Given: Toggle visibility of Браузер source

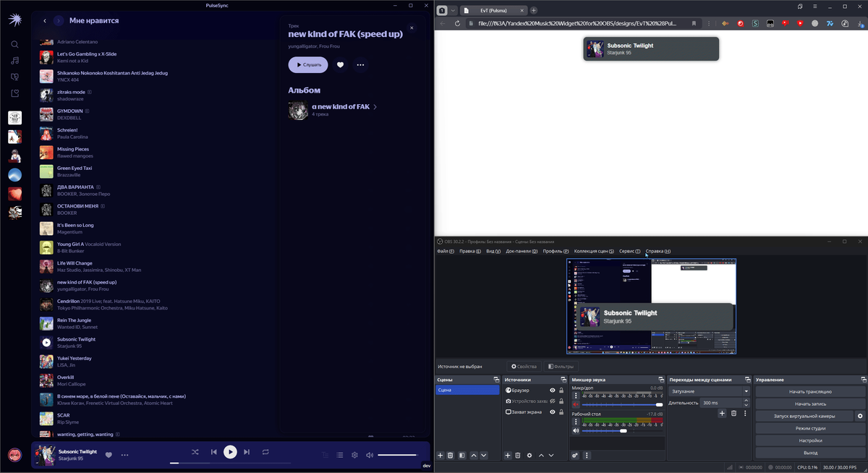Looking at the screenshot, I should pyautogui.click(x=553, y=391).
